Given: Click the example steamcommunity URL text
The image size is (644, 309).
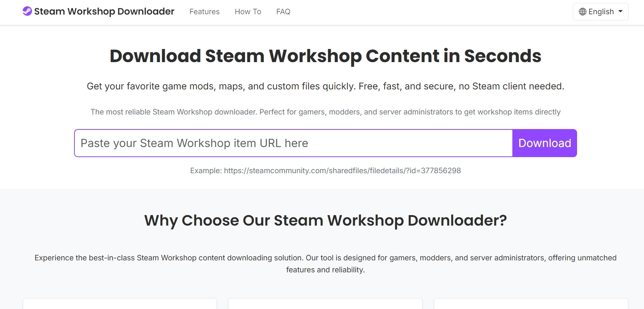Looking at the screenshot, I should pyautogui.click(x=342, y=171).
